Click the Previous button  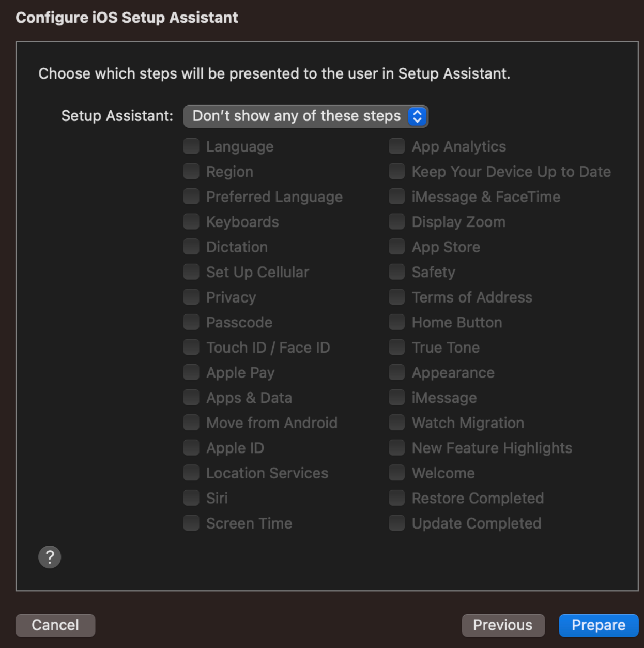click(503, 625)
